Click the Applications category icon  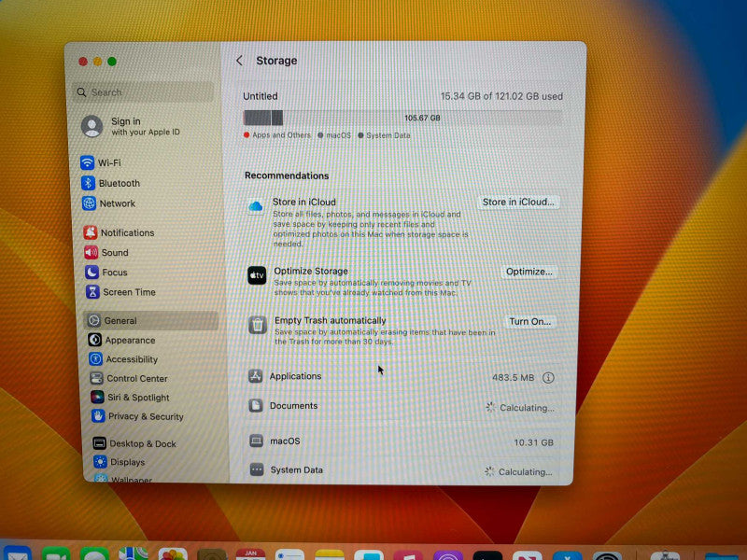point(255,376)
